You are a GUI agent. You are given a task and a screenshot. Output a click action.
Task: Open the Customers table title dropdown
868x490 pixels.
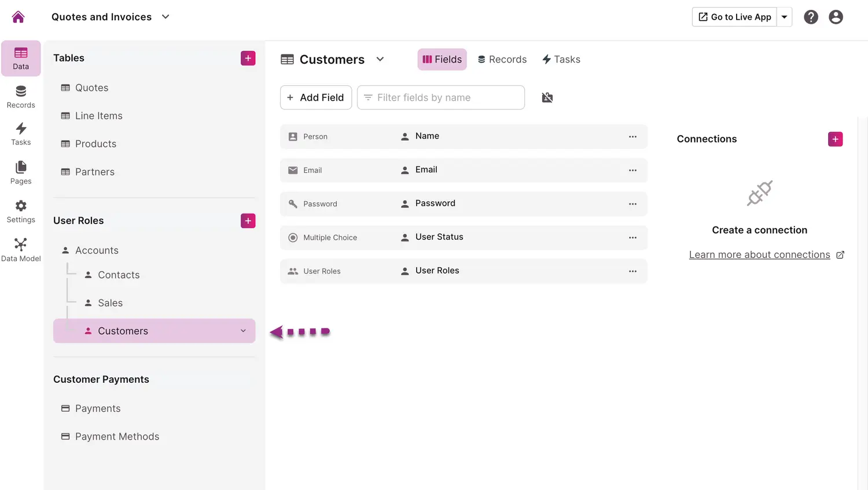tap(380, 59)
